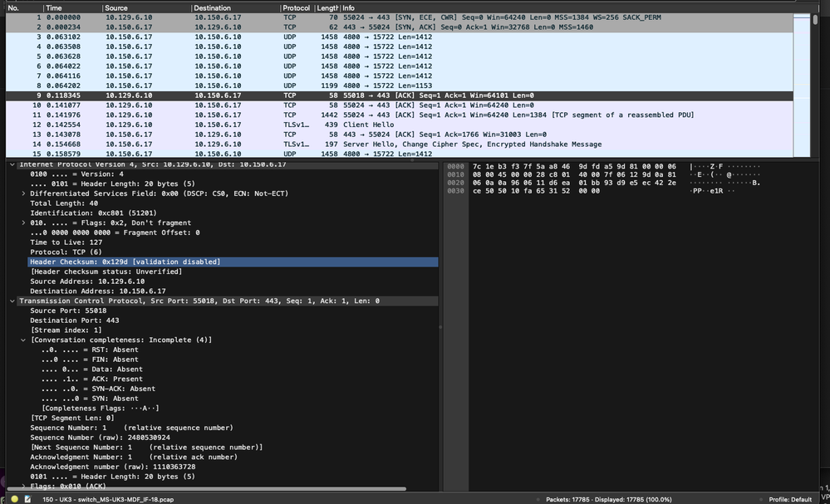Viewport: 830px width, 504px height.
Task: Select UDP packet 15 at 0.158579
Action: point(400,154)
